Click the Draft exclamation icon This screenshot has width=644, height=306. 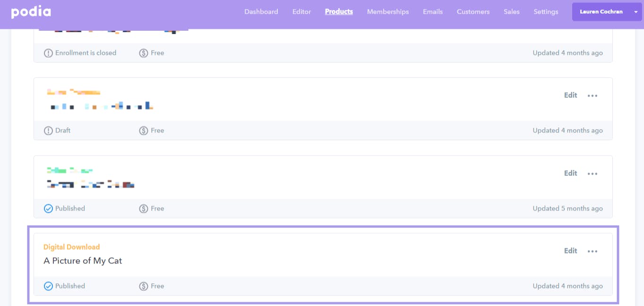(48, 131)
